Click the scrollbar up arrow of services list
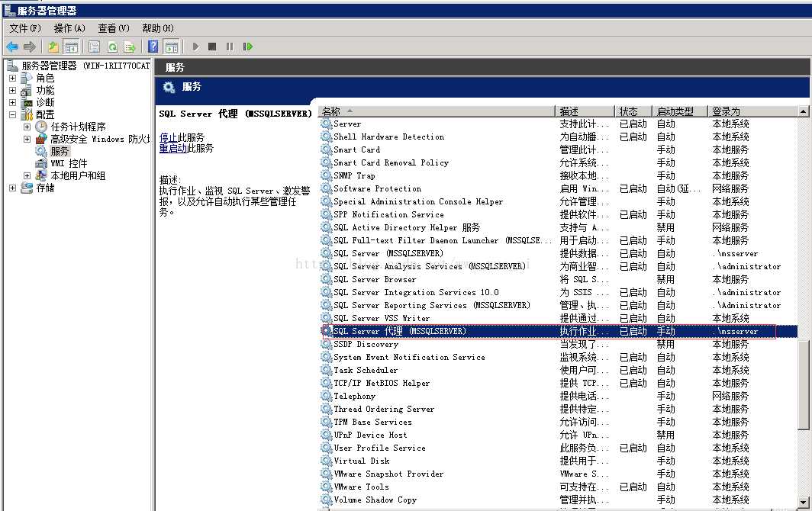The image size is (812, 511). point(803,111)
